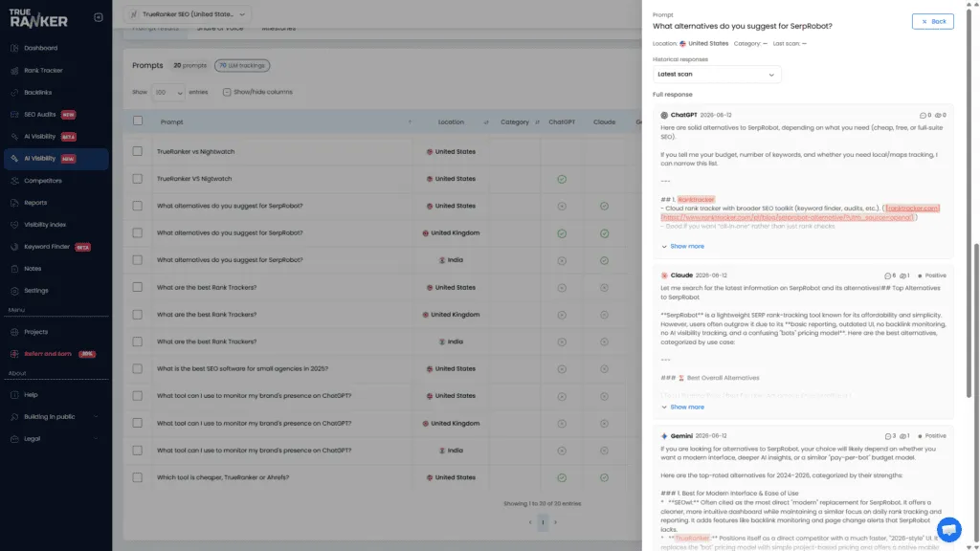This screenshot has width=980, height=551.
Task: Click the mentions count icon on Claude response
Action: [888, 275]
